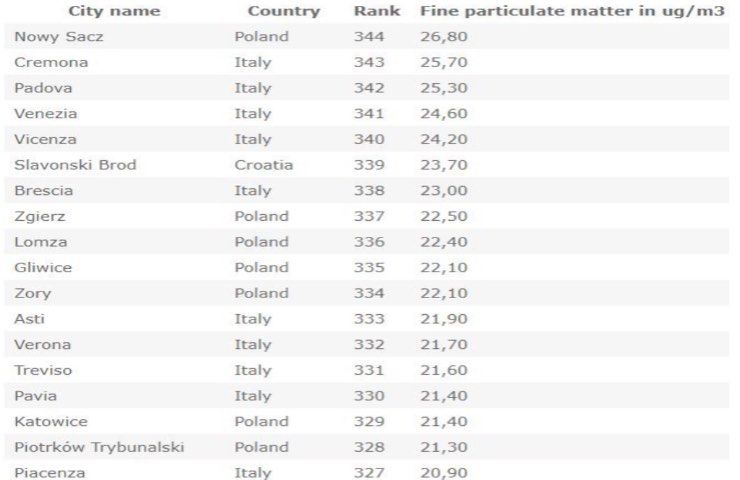Image resolution: width=740 pixels, height=480 pixels.
Task: Select the Asti city name
Action: coord(29,319)
